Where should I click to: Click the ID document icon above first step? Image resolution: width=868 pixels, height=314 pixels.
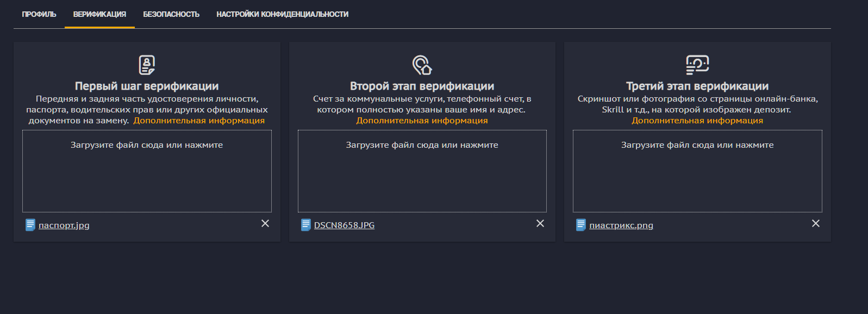click(x=147, y=65)
